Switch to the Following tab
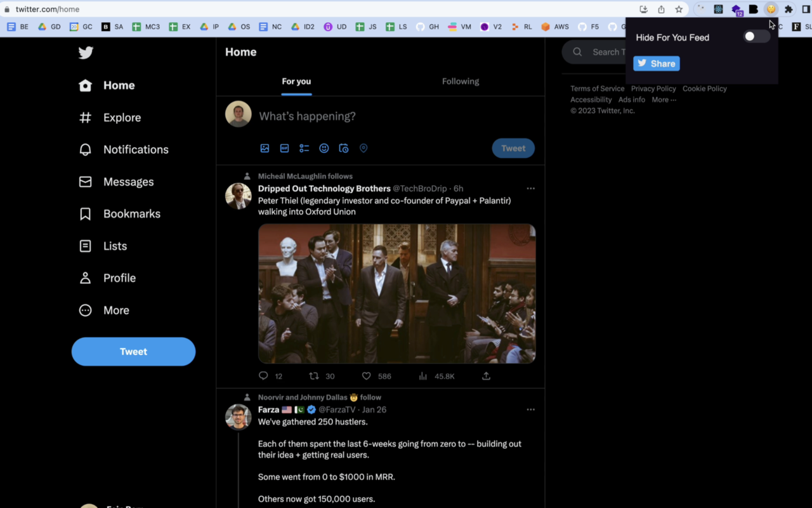812x508 pixels. pos(460,81)
